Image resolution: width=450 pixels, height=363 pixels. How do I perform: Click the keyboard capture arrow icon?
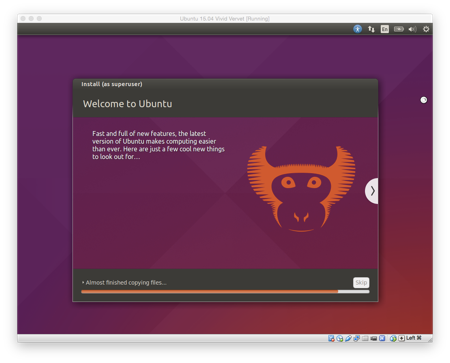(402, 338)
